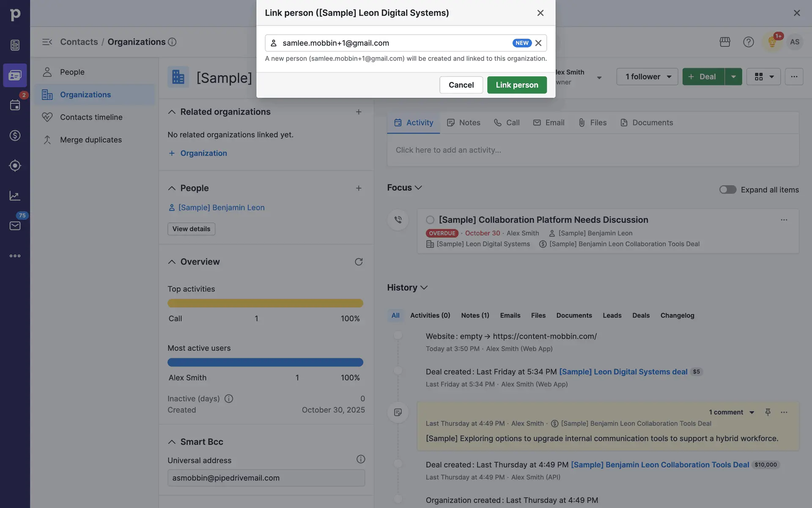Open the help question mark icon
812x508 pixels.
[x=749, y=42]
